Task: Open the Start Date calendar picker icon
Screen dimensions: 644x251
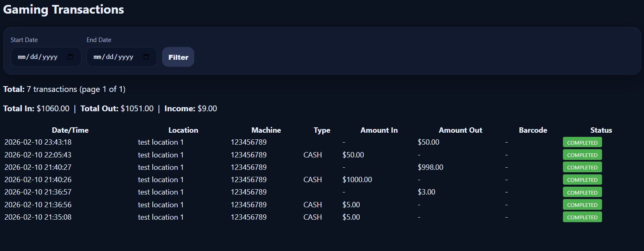Action: (70, 57)
